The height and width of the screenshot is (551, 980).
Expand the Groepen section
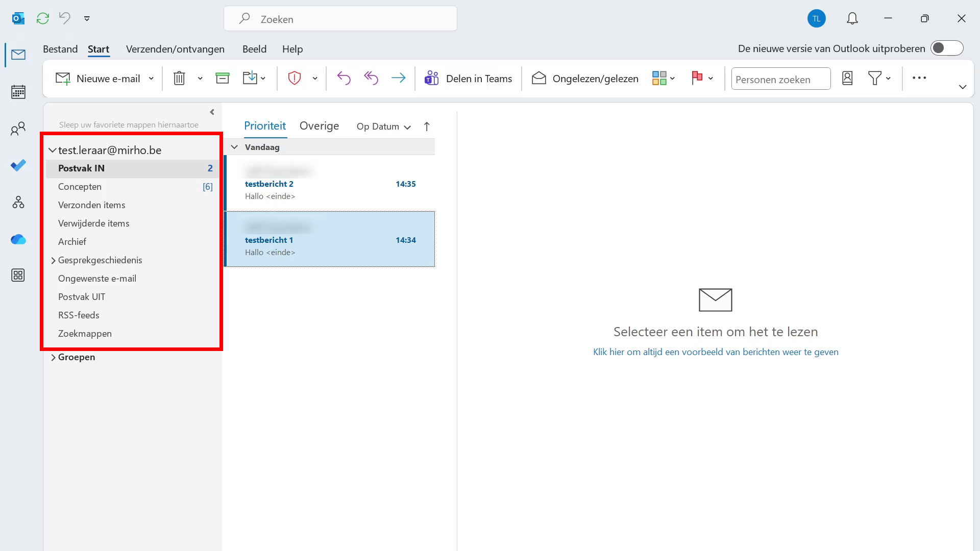53,357
